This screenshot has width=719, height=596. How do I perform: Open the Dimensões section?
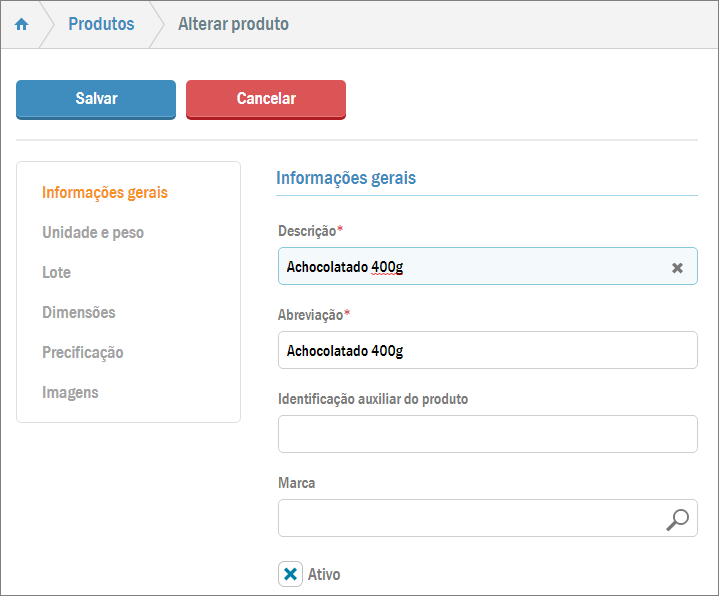click(x=79, y=312)
